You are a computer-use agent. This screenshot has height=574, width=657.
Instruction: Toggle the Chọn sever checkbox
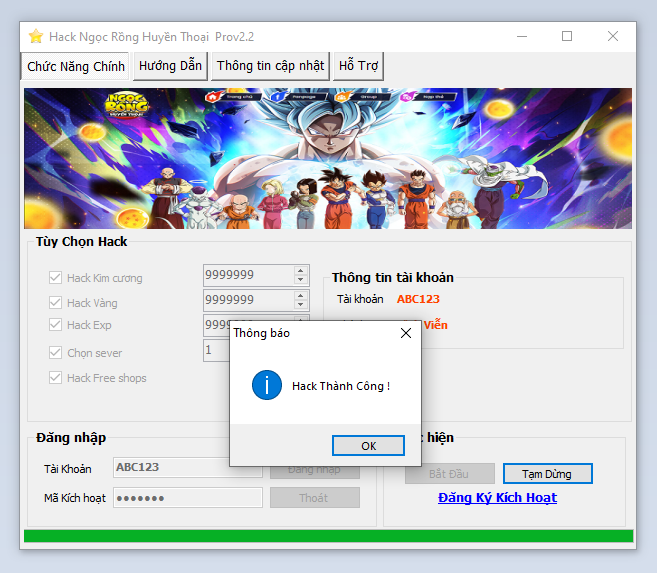(55, 353)
